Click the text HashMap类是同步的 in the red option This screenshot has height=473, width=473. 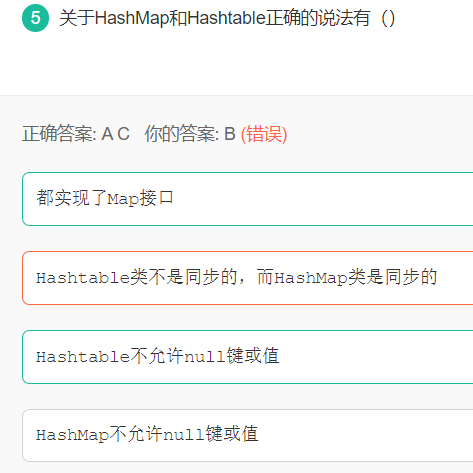(356, 277)
